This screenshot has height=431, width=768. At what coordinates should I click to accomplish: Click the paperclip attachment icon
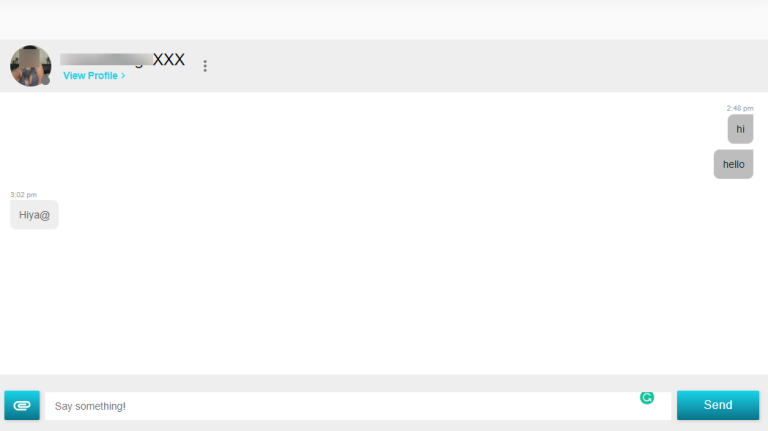tap(22, 405)
